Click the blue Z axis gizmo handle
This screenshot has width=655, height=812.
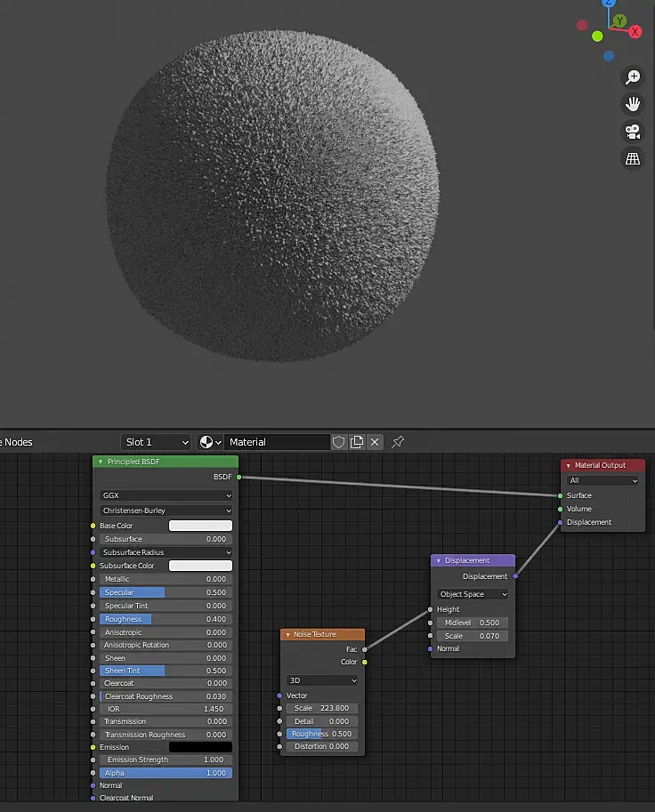click(609, 3)
